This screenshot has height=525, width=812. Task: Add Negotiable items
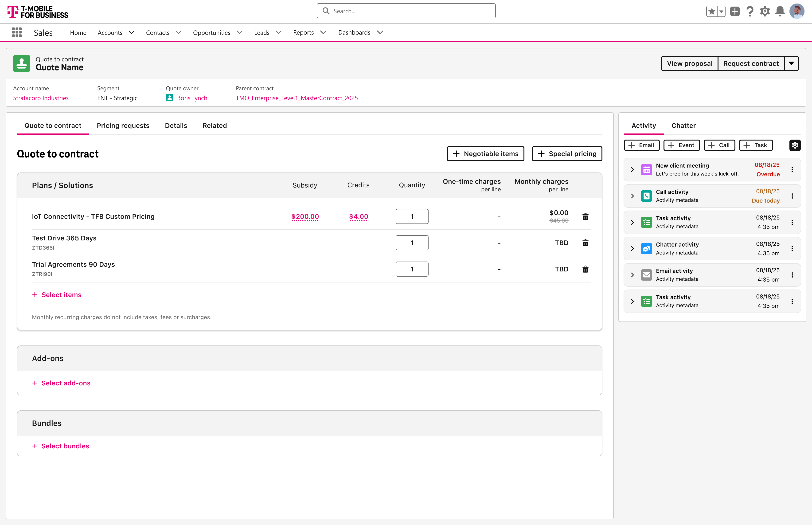click(486, 154)
